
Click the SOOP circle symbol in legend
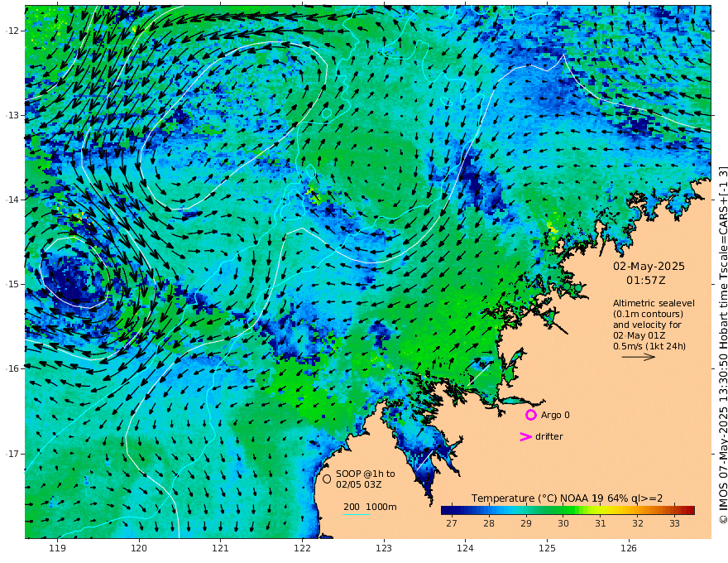click(327, 479)
